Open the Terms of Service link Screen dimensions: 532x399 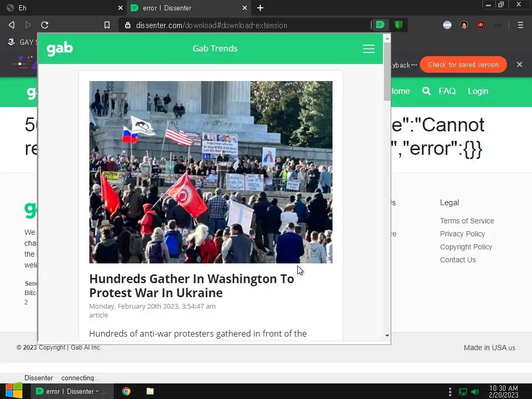click(x=467, y=221)
